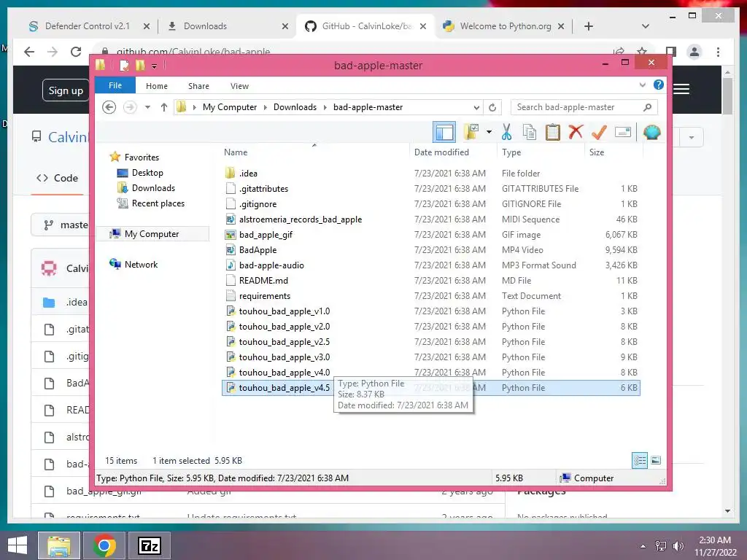Screen dimensions: 747x560
Task: Click the Copy icon in toolbar
Action: click(x=530, y=132)
